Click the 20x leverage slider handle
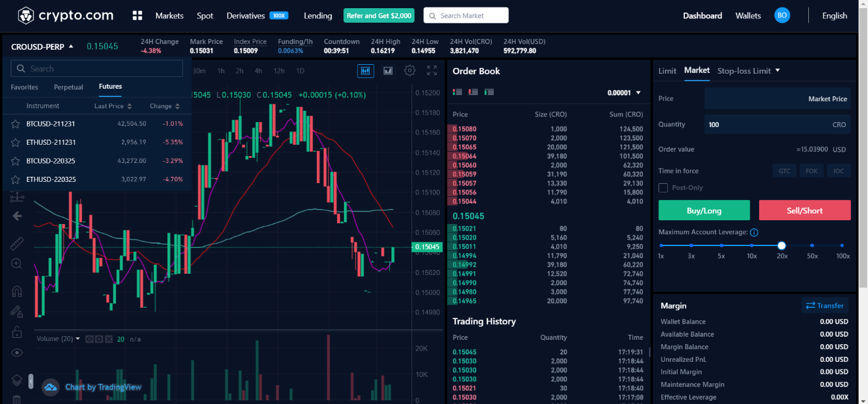 [781, 245]
